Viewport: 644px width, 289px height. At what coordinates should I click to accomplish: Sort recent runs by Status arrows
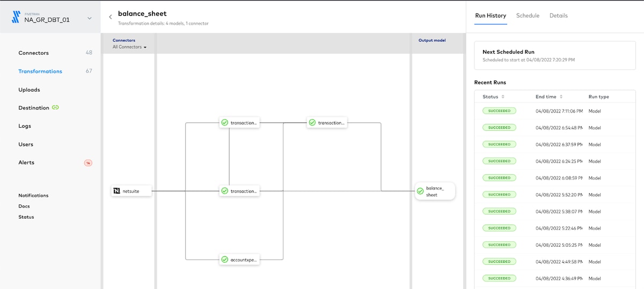click(503, 97)
